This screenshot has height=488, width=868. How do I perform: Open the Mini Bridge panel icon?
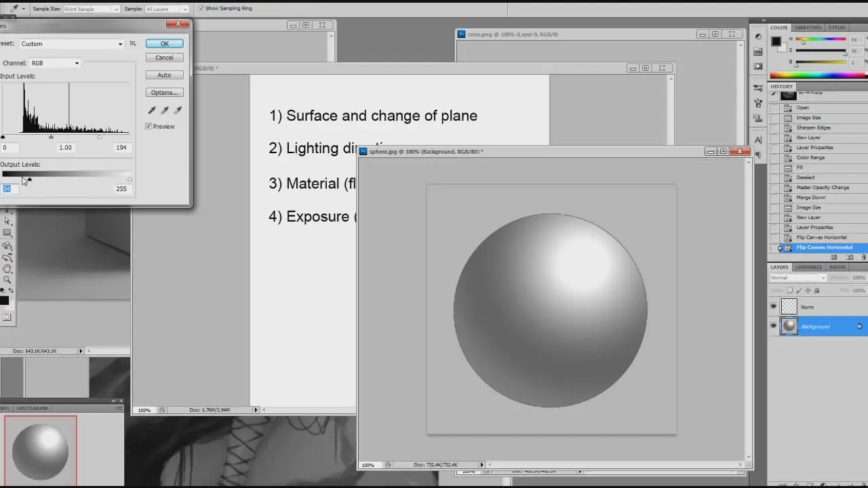coord(758,52)
